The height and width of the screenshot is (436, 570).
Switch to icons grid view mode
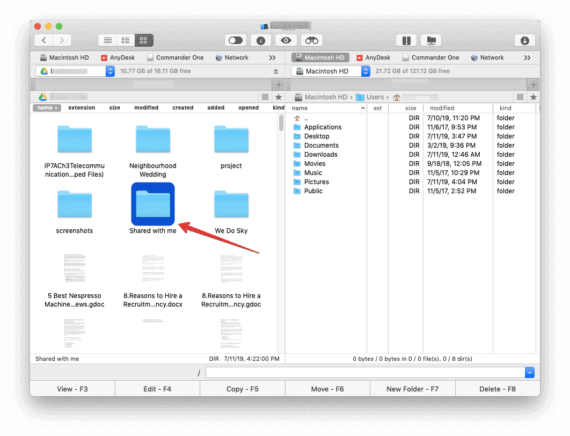coord(144,40)
